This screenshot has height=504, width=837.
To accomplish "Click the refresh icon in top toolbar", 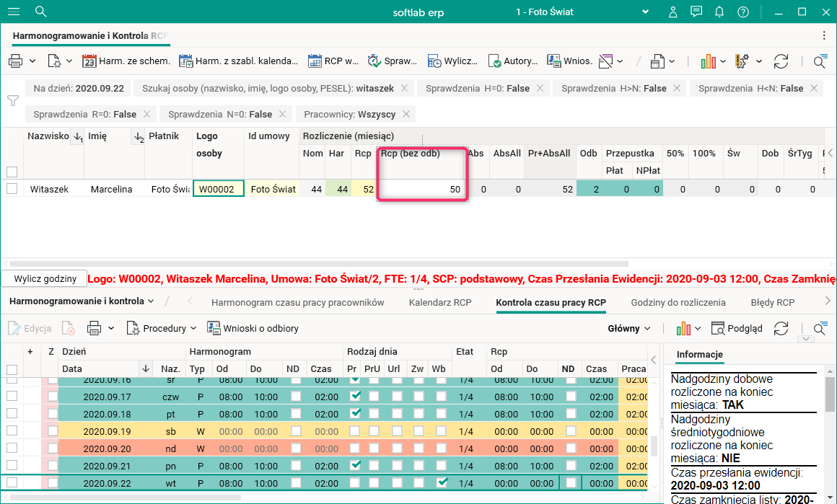I will (x=781, y=61).
